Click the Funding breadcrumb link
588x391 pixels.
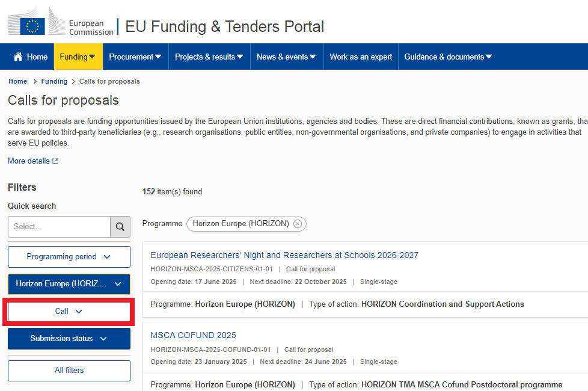click(x=54, y=81)
